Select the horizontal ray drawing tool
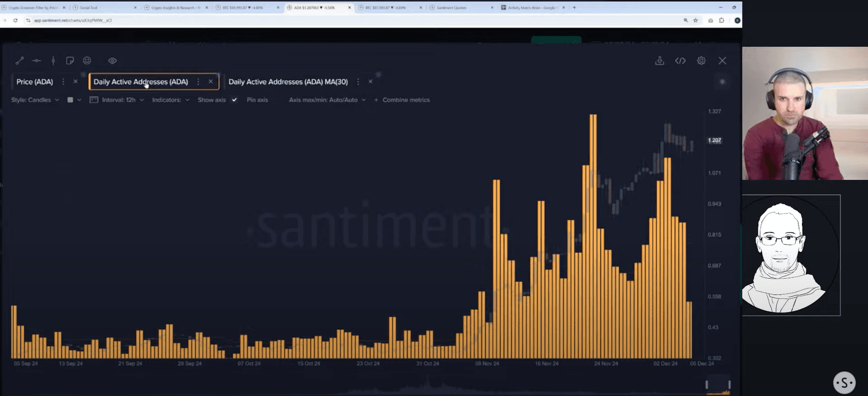868x396 pixels. point(37,61)
